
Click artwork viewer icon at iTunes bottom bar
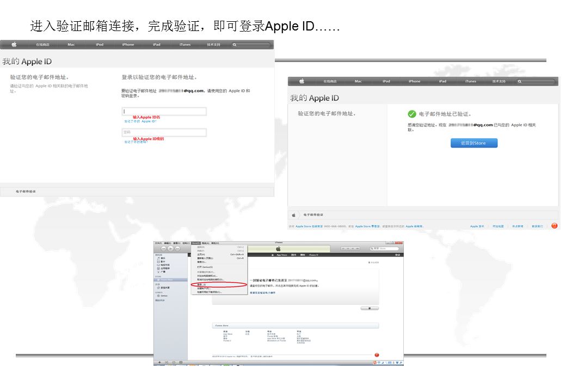coord(181,362)
